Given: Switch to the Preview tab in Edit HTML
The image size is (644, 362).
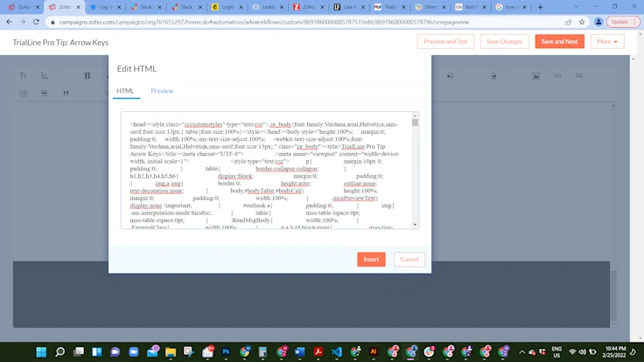Looking at the screenshot, I should tap(162, 91).
